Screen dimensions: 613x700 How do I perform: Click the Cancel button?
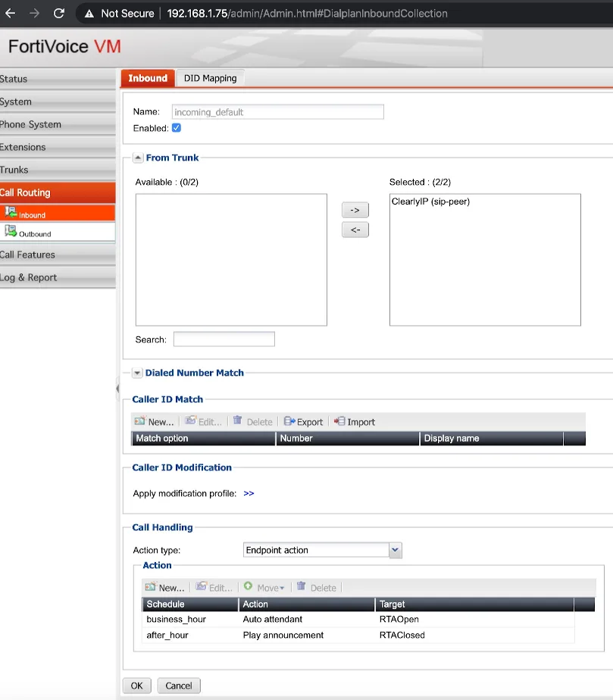click(179, 686)
